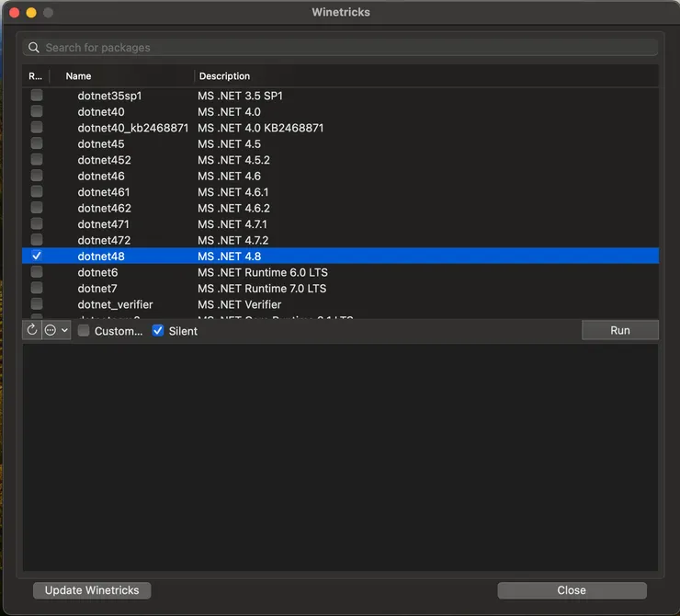Click the R... column header
The image size is (680, 616).
point(36,76)
